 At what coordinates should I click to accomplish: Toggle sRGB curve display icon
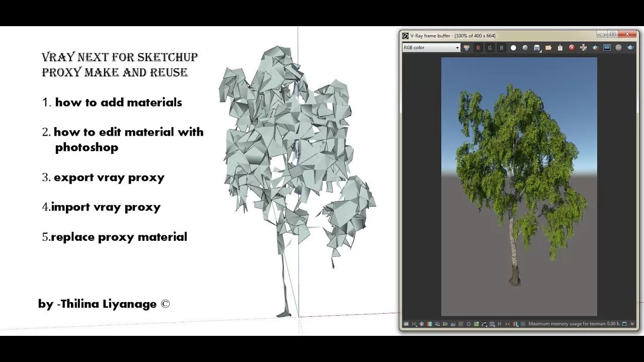pos(485,324)
